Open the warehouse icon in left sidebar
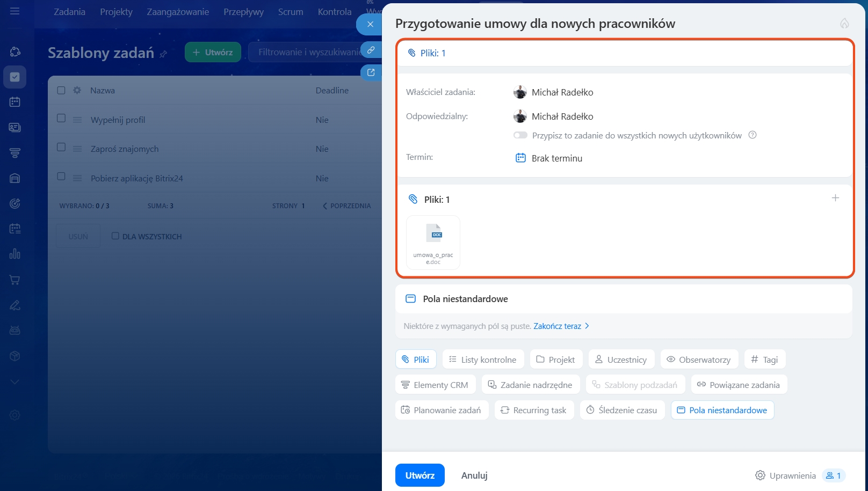 coord(15,178)
